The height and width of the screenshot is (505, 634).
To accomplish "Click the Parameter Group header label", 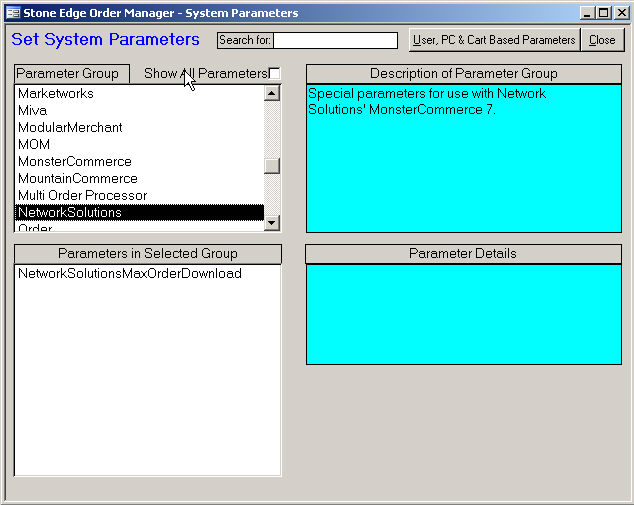I will 72,74.
